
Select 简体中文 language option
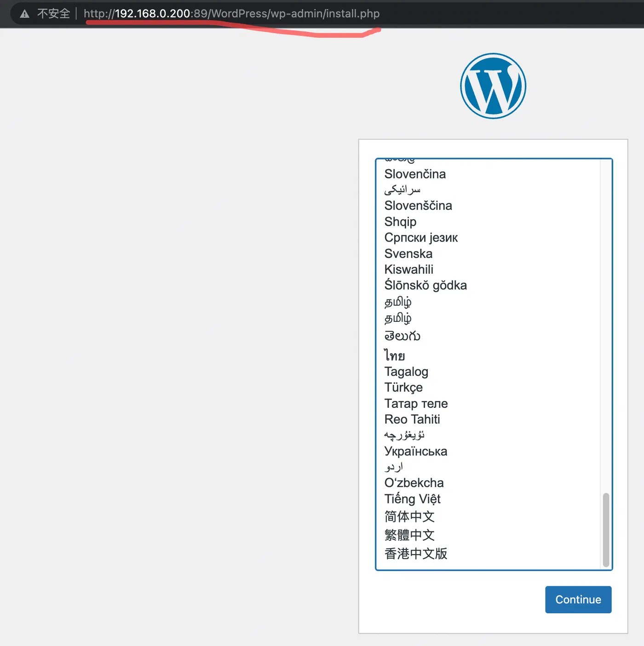[409, 517]
